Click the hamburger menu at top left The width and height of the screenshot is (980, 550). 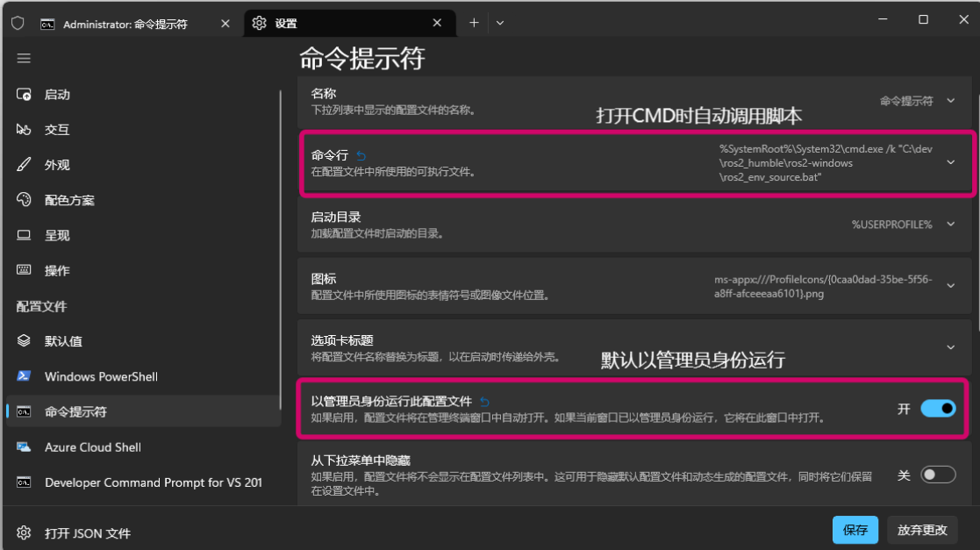coord(24,58)
